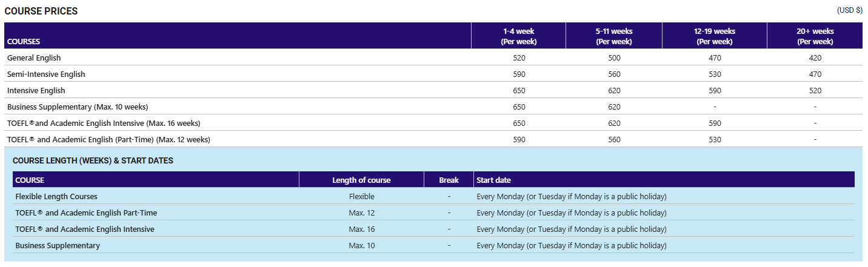Click the General English course row label

(34, 58)
